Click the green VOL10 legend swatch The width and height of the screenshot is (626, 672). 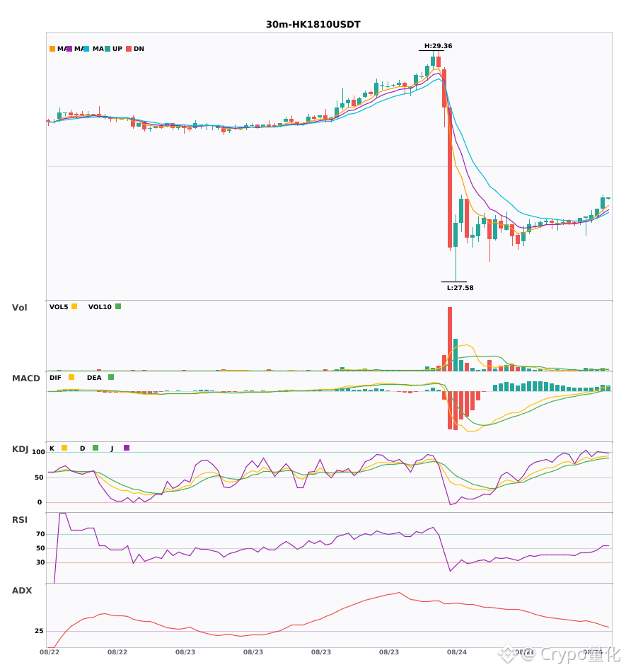118,306
